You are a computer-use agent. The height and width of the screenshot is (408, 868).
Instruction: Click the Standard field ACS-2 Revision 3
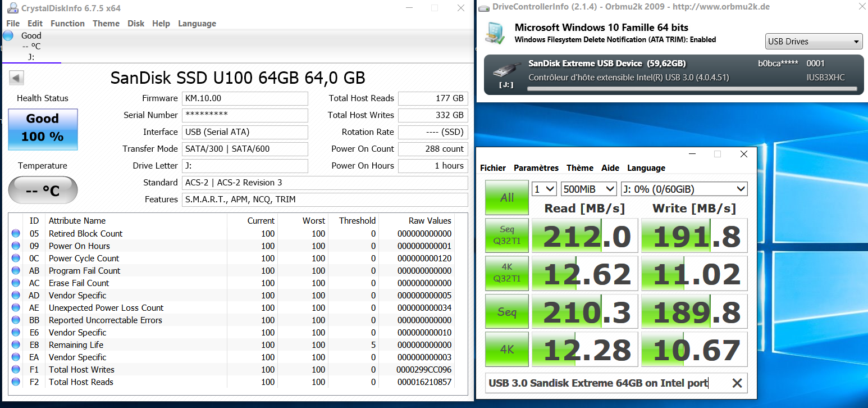click(325, 183)
